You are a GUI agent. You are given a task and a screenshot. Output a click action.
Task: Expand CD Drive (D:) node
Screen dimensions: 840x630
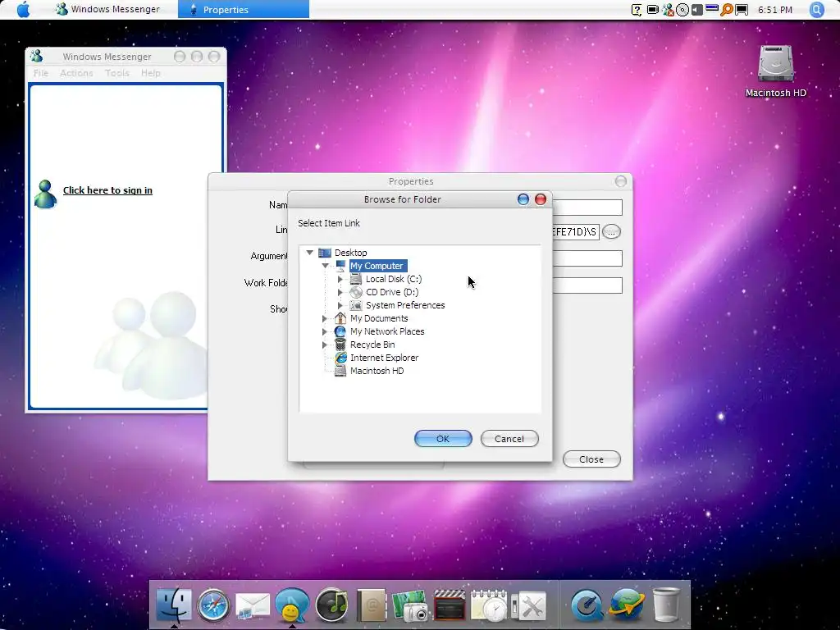[340, 292]
